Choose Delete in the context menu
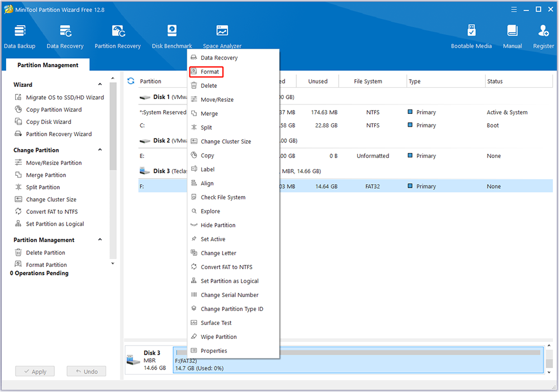 [233, 85]
